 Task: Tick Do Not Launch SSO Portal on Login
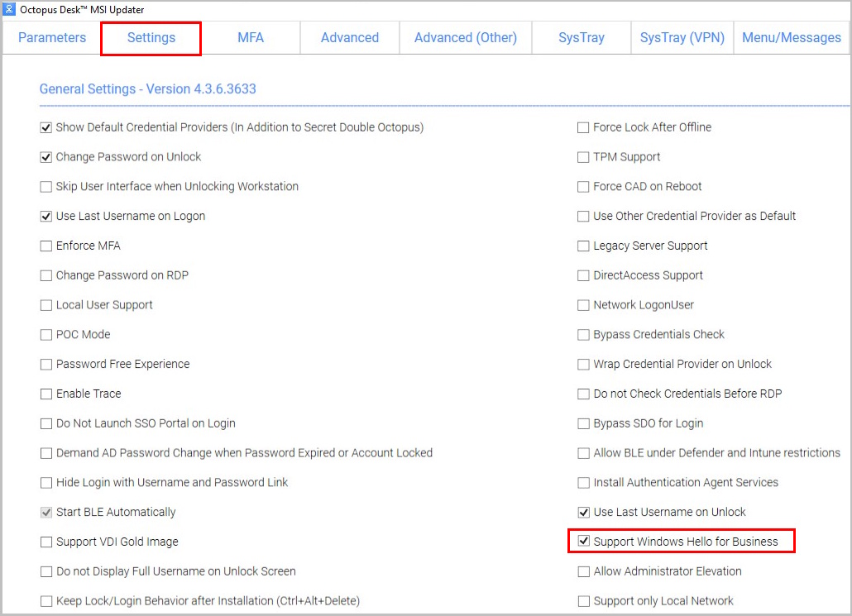(46, 423)
